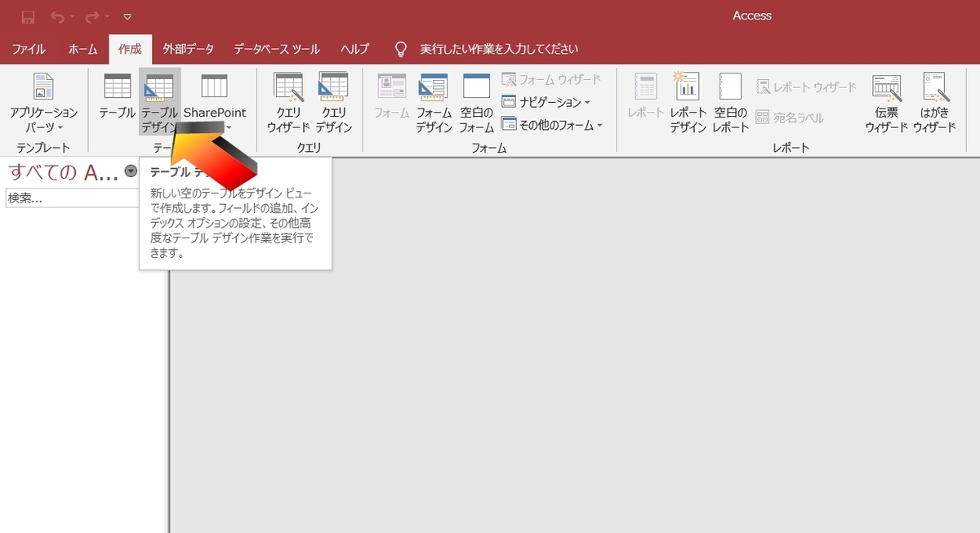Click the フォーム ウィザード item

click(551, 79)
